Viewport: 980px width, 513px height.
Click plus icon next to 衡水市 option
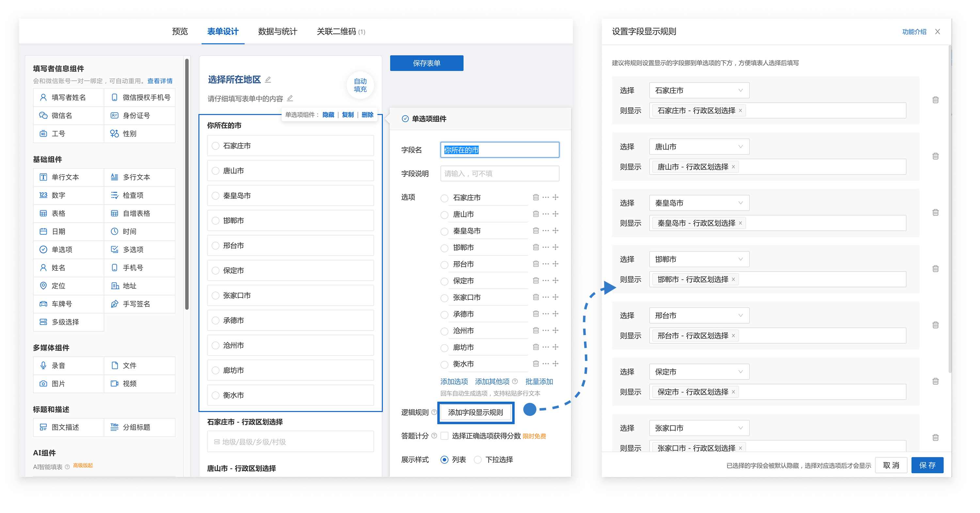(555, 363)
